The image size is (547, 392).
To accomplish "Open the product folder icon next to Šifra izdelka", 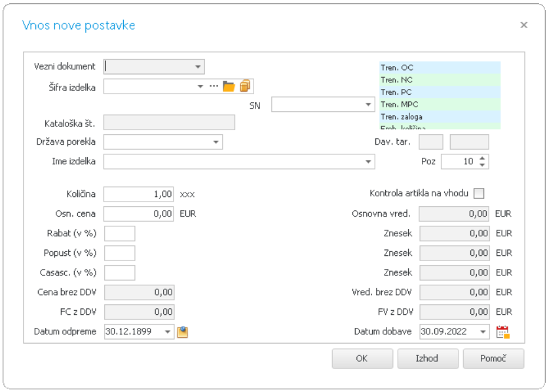I will (229, 86).
